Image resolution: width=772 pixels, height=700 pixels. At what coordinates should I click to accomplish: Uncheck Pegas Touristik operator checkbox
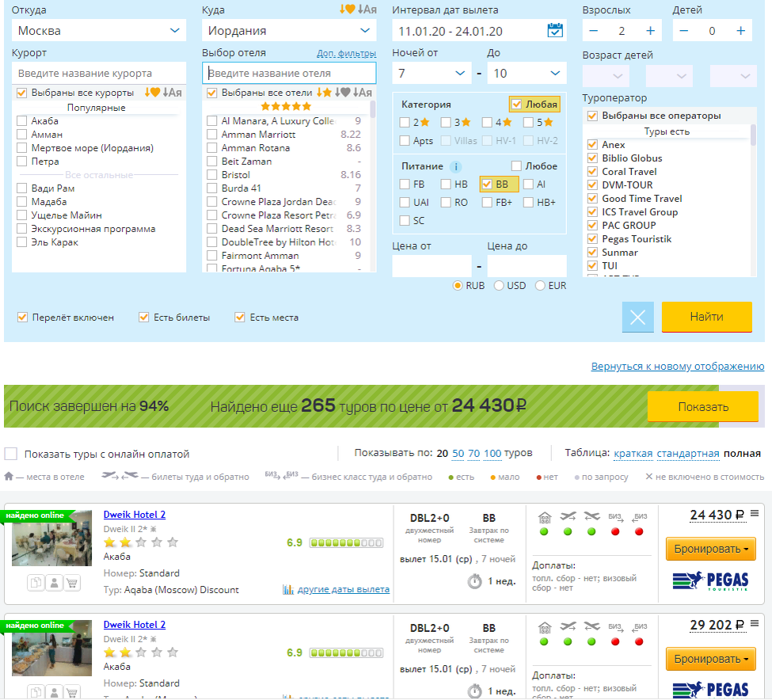tap(592, 239)
